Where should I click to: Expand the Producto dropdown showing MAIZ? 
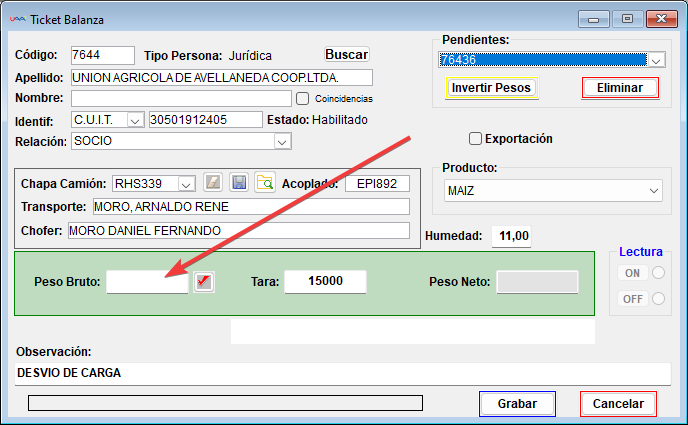click(x=653, y=190)
